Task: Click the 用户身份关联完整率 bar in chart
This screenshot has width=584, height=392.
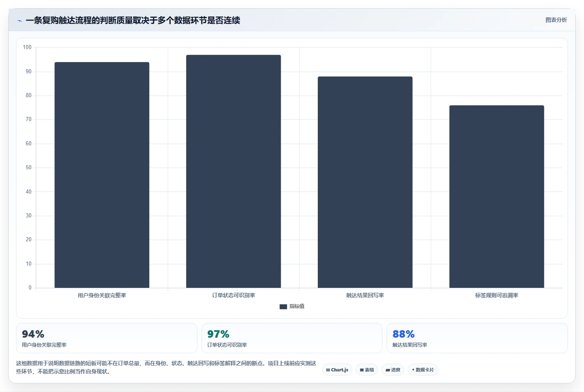Action: pyautogui.click(x=102, y=175)
